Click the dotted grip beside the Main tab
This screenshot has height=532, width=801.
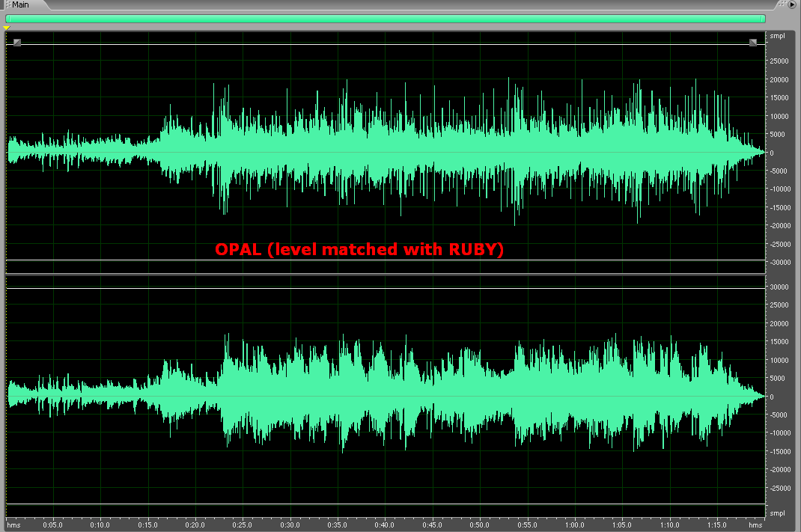(7, 4)
